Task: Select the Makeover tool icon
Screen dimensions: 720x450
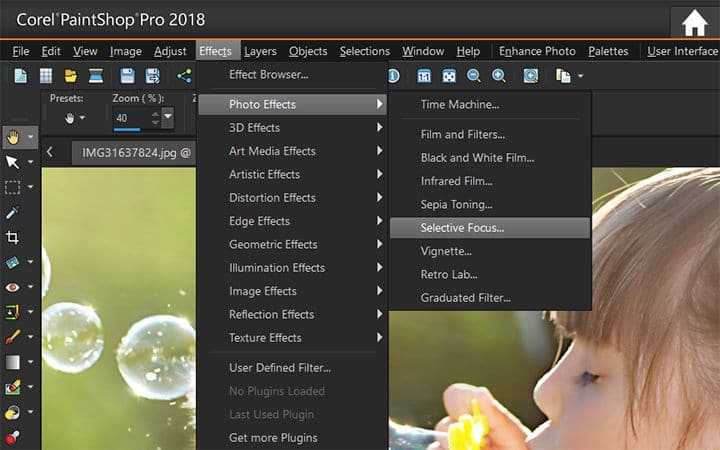Action: coord(12,312)
